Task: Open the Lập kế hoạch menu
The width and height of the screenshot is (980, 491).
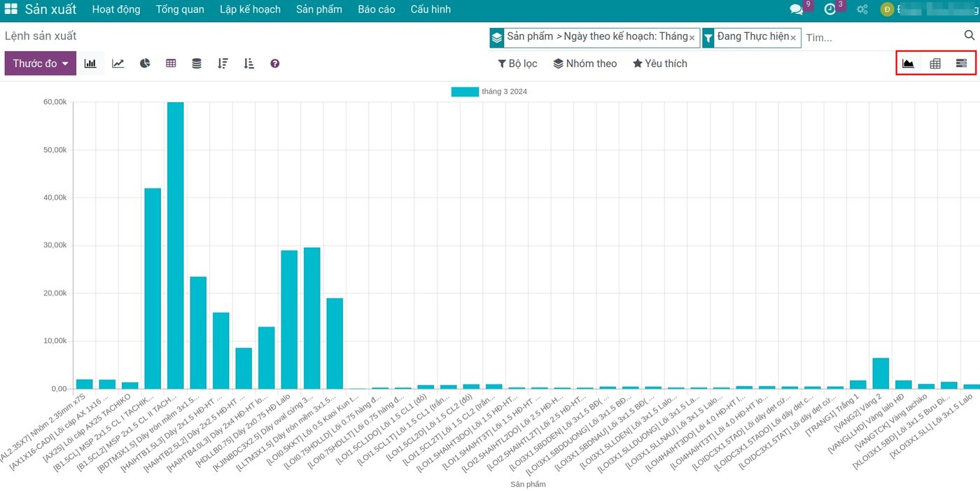Action: (x=250, y=9)
